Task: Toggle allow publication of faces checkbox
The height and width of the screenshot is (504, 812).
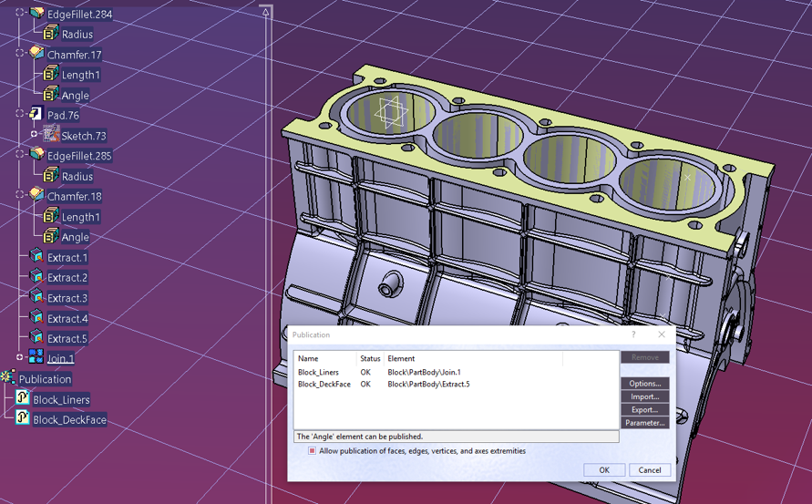Action: coord(312,451)
